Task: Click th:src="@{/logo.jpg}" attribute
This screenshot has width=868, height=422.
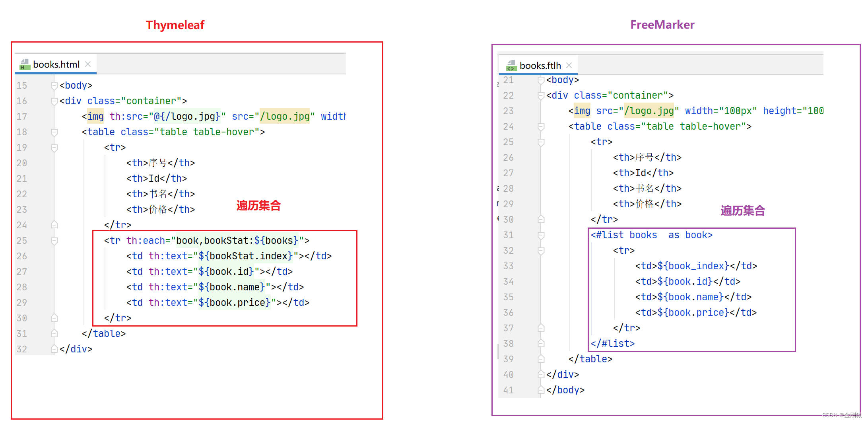Action: coord(168,117)
